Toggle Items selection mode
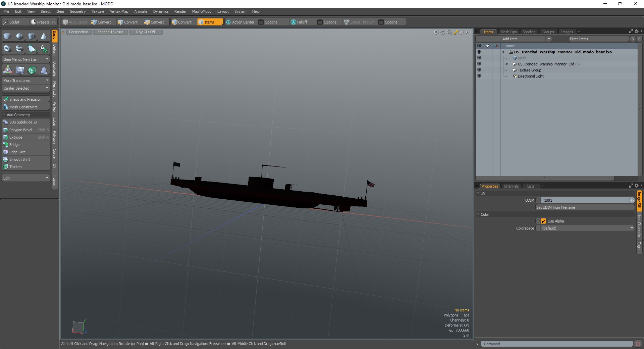 pyautogui.click(x=210, y=22)
